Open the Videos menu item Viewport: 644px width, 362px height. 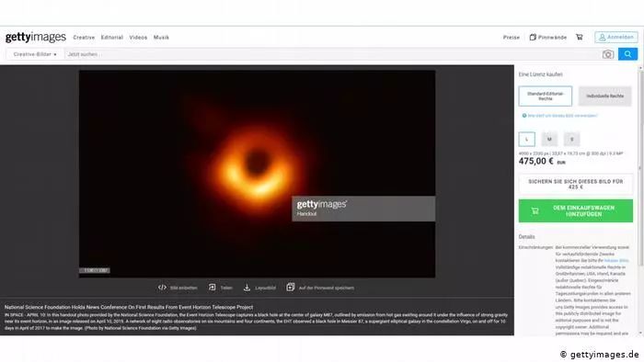pyautogui.click(x=138, y=38)
